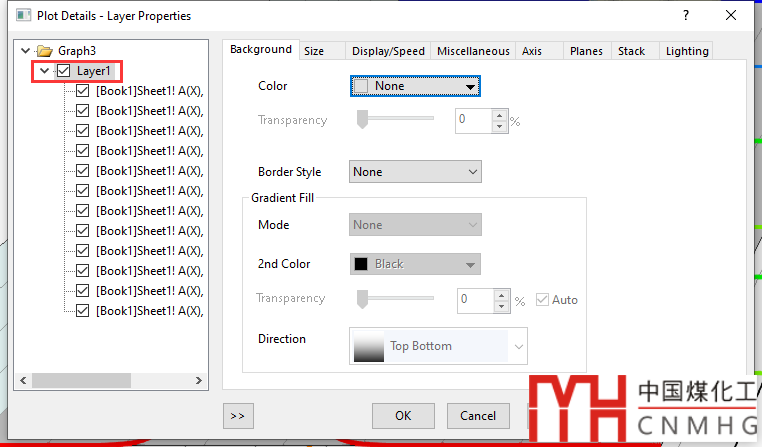The height and width of the screenshot is (447, 762).
Task: Click the Cancel button
Action: [x=478, y=415]
